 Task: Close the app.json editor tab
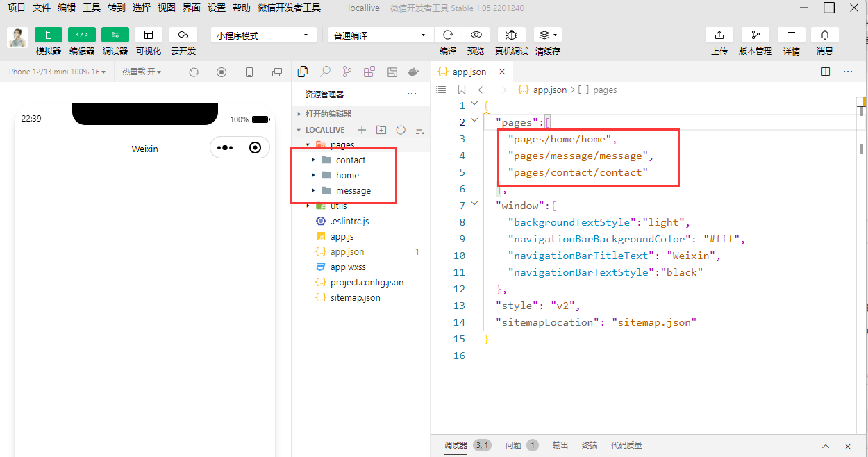click(501, 72)
